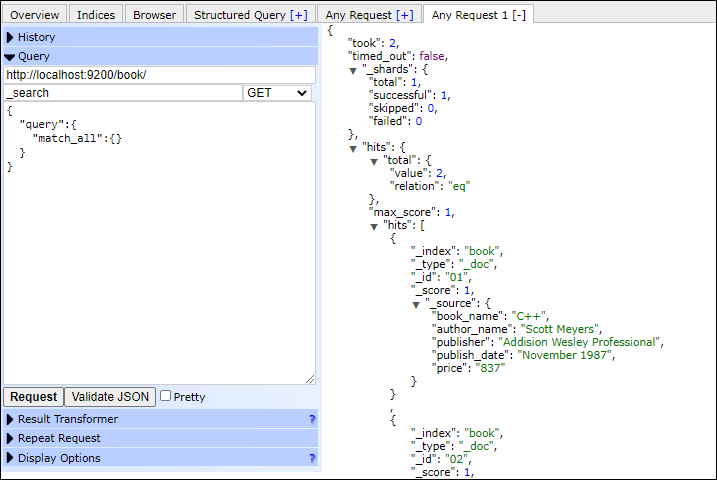Collapse the inner "hits" array node
The height and width of the screenshot is (480, 717).
point(374,226)
